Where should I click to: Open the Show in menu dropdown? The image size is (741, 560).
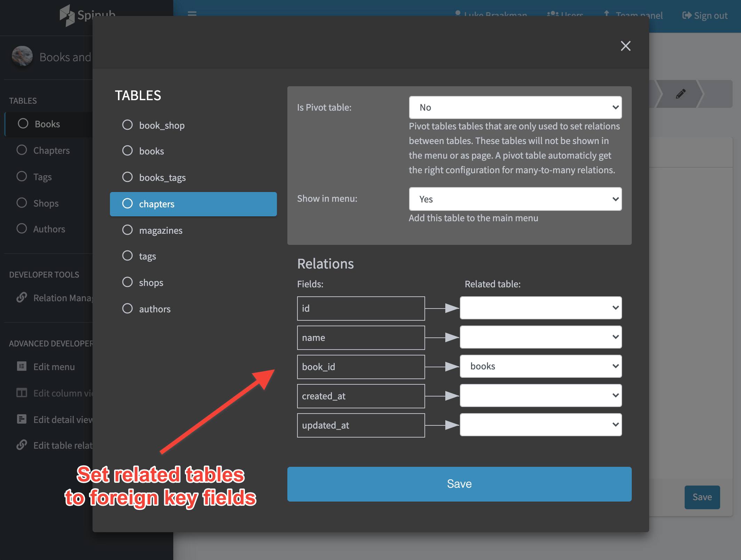click(x=515, y=199)
